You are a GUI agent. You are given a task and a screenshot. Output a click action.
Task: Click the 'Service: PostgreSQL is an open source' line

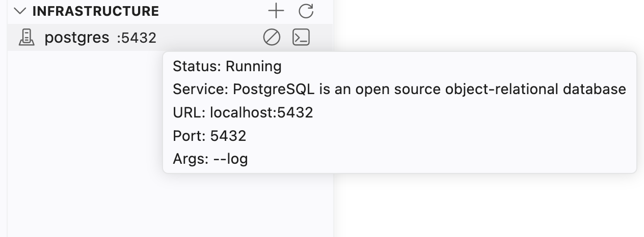[x=399, y=90]
